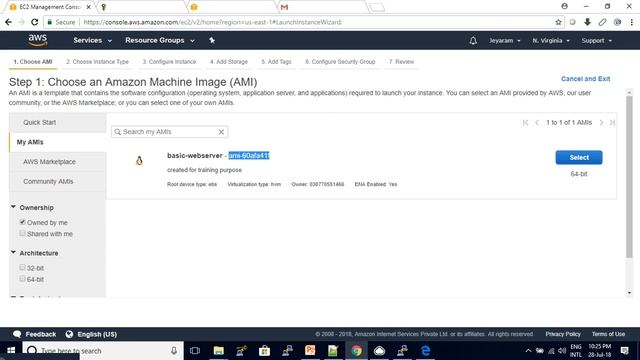Open the AWS Marketplace sidebar tab
640x360 pixels.
(x=58, y=162)
